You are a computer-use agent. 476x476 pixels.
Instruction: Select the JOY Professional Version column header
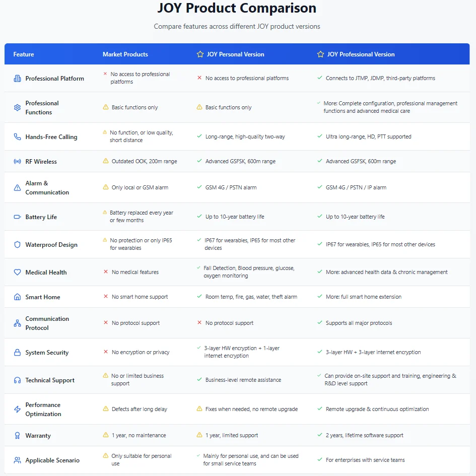coord(361,54)
